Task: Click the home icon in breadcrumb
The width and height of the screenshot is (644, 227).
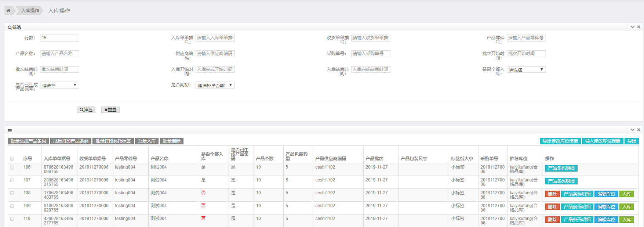Action: 8,11
